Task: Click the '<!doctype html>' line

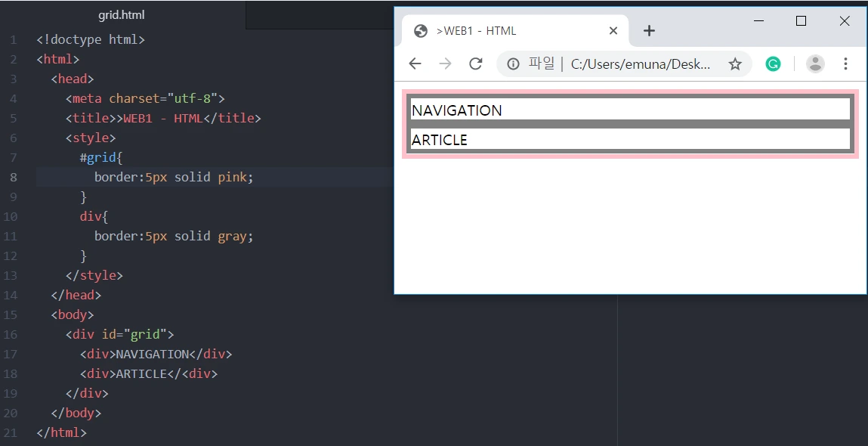Action: [x=91, y=39]
